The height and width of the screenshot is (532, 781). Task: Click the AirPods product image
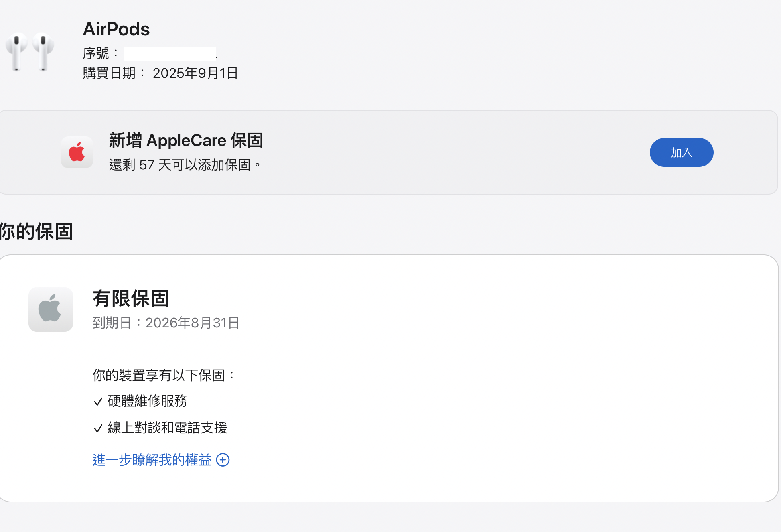[30, 52]
